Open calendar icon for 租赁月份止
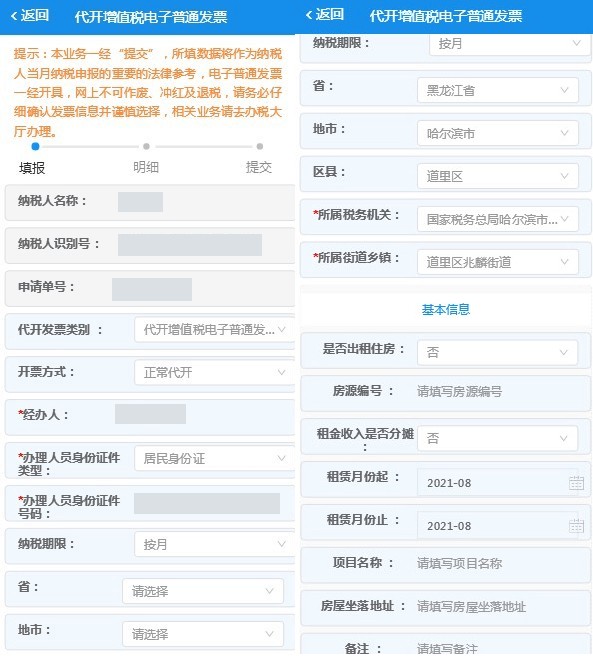593x658 pixels. click(576, 525)
